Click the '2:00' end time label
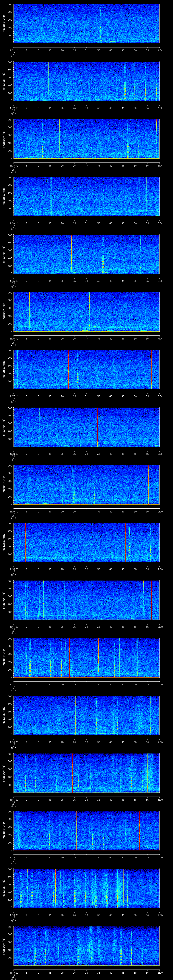 click(160, 50)
